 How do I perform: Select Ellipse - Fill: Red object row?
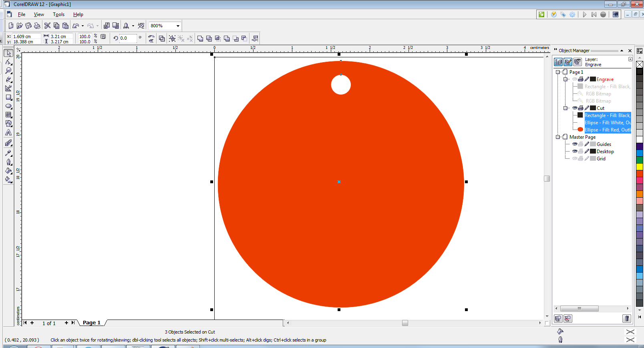608,130
